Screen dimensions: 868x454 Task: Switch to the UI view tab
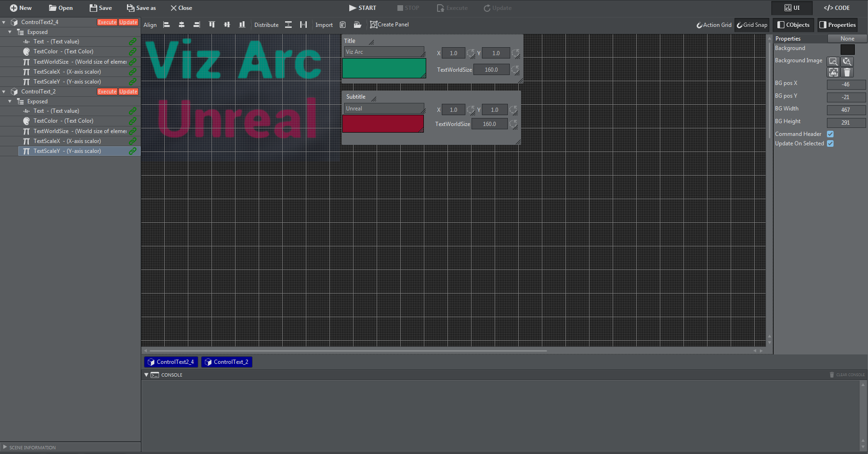tap(792, 8)
